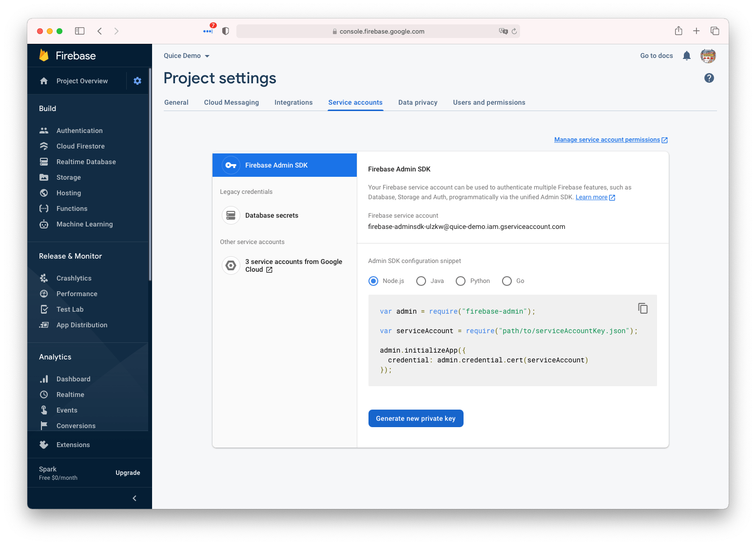The height and width of the screenshot is (545, 756).
Task: Show Safari tab overview
Action: coord(715,31)
